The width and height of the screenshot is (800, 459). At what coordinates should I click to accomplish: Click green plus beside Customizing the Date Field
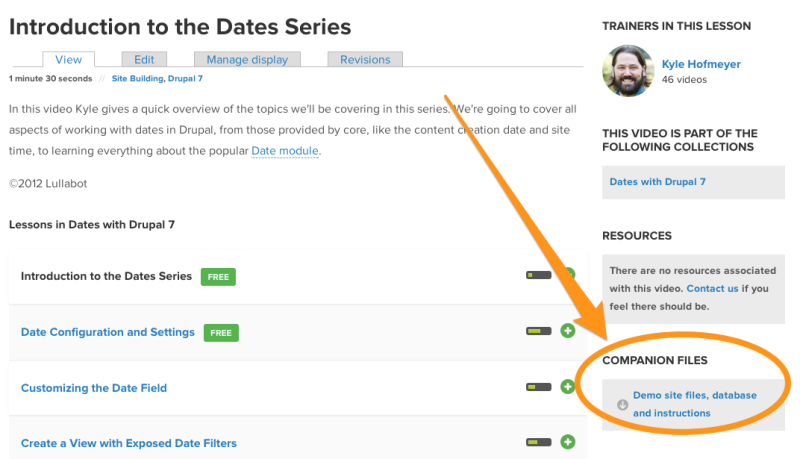coord(567,387)
